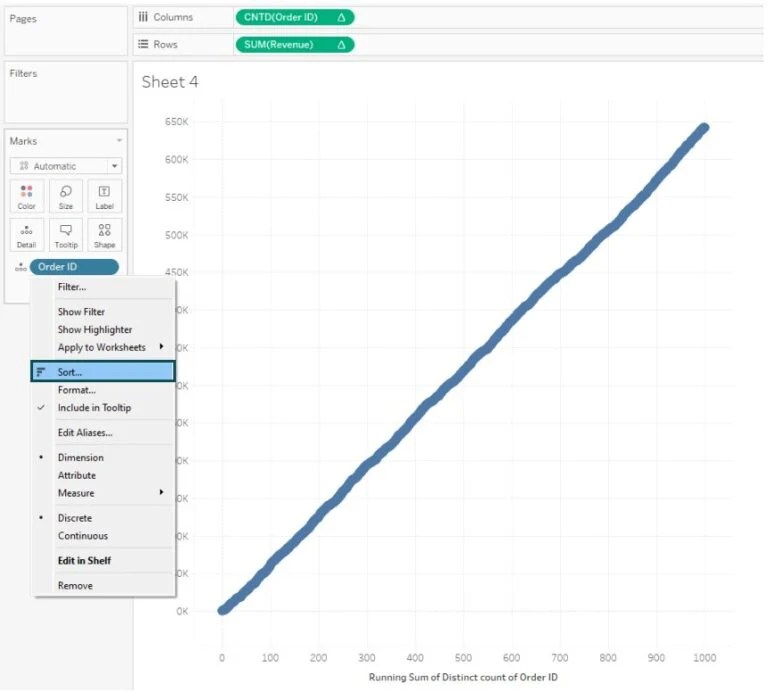
Task: Open the Marks card dropdown arrow
Action: (119, 141)
